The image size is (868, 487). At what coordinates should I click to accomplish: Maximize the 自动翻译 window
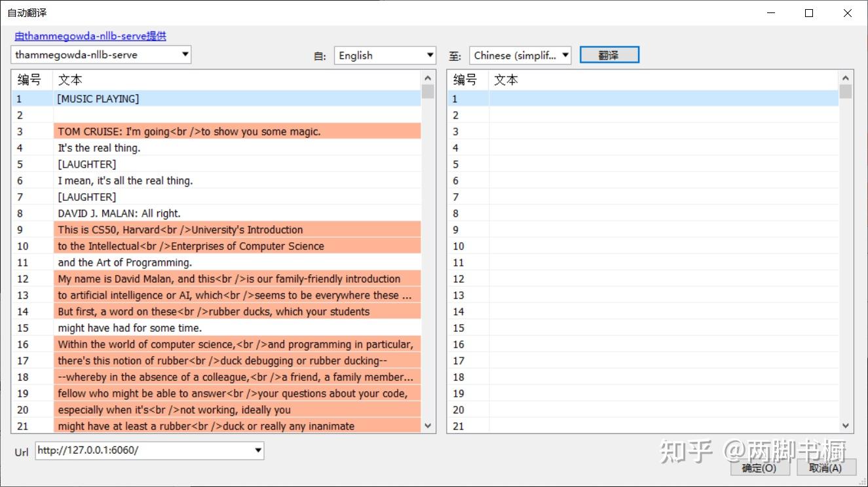tap(809, 13)
